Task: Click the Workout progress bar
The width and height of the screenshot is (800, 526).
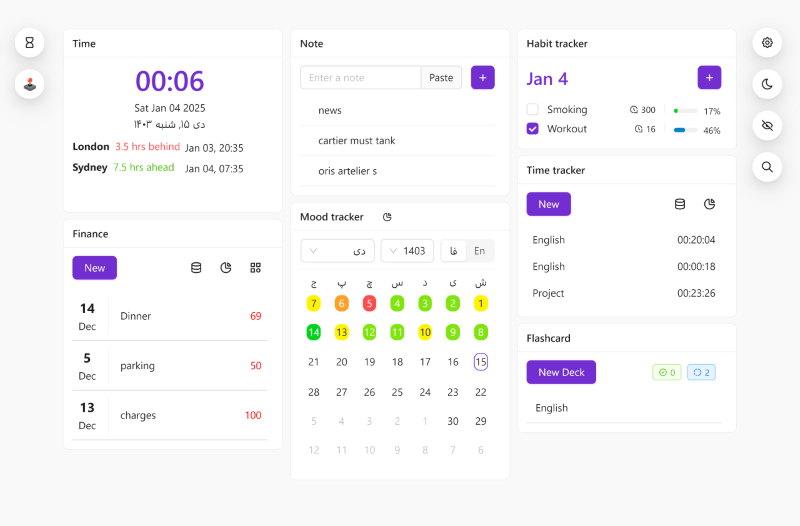Action: [685, 130]
